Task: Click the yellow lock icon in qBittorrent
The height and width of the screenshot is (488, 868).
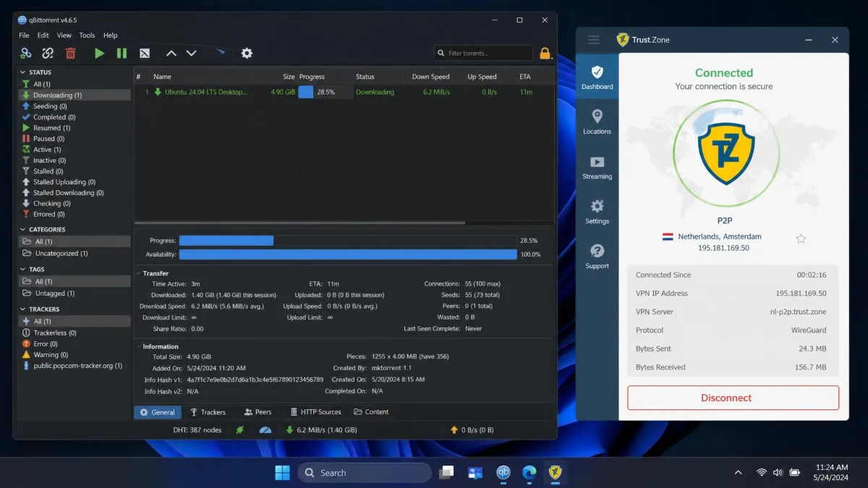Action: point(545,53)
